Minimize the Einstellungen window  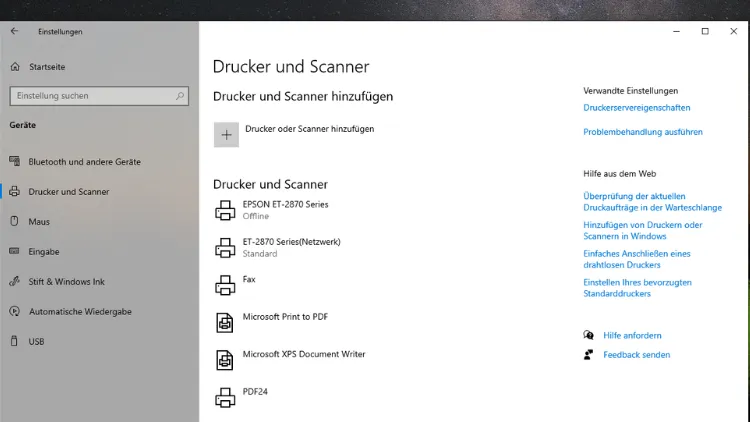676,31
